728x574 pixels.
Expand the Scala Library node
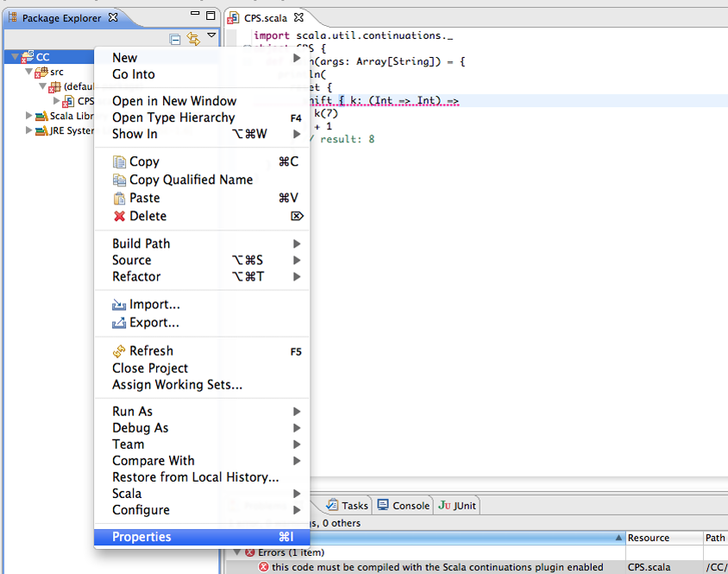tap(29, 116)
